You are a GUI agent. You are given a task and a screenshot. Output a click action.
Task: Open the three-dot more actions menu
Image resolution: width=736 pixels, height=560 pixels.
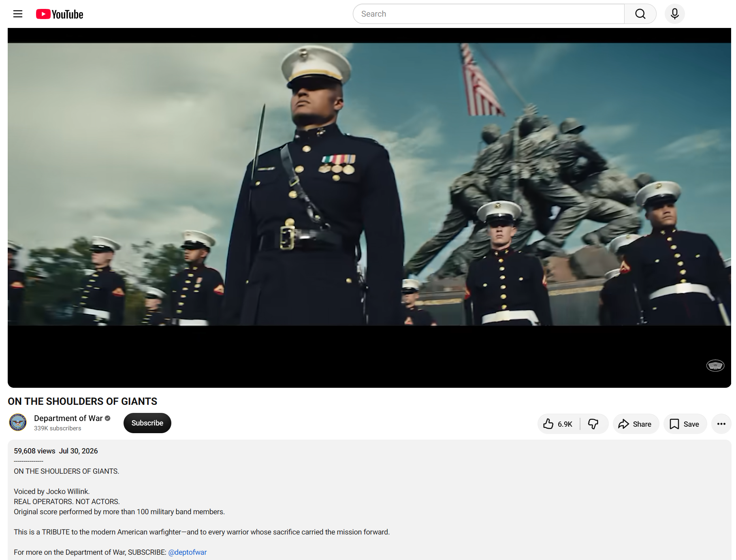pyautogui.click(x=721, y=424)
